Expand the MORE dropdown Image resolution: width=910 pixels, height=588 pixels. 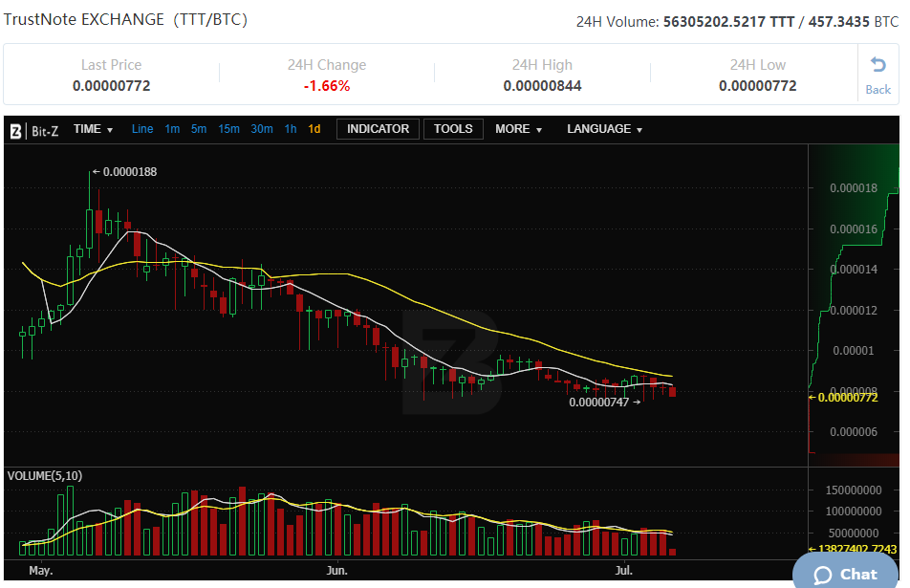pos(518,129)
